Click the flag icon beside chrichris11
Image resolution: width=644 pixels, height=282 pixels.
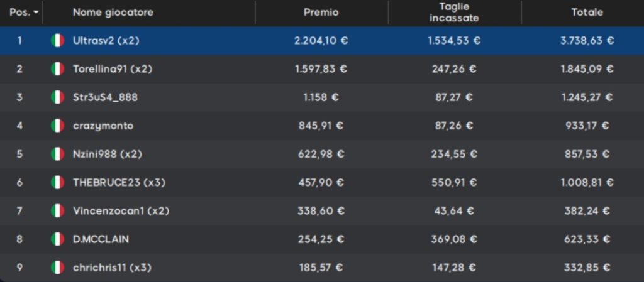coord(57,268)
